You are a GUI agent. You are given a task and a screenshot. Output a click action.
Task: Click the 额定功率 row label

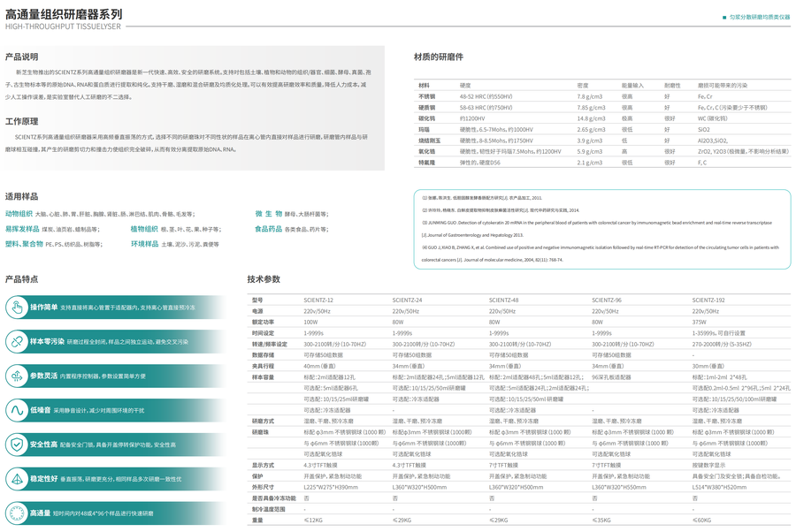coord(263,322)
